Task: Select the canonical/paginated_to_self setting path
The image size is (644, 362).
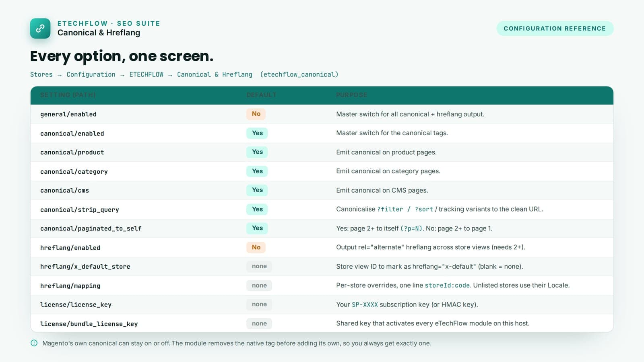Action: click(91, 228)
